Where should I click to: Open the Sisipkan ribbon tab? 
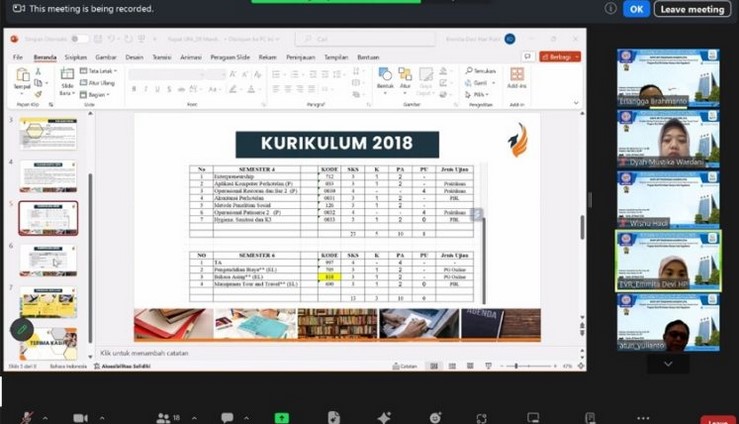tap(75, 58)
